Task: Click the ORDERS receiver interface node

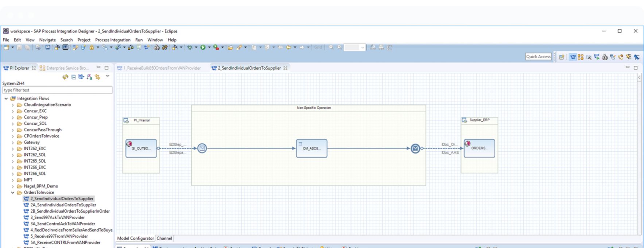Action: click(479, 148)
